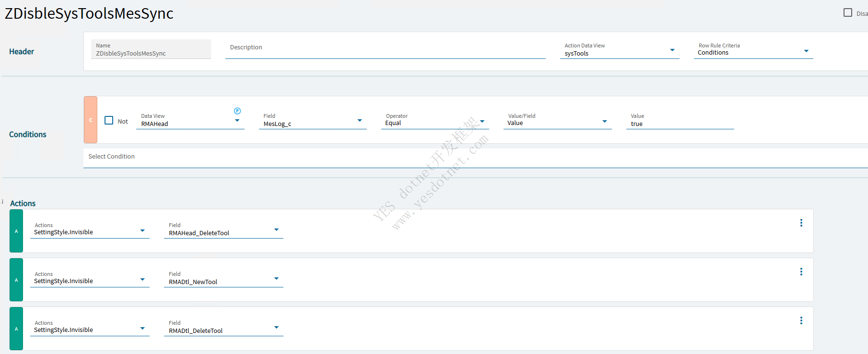Select the green A handle for RMADtl_NewTool
This screenshot has width=868, height=354.
click(x=16, y=280)
